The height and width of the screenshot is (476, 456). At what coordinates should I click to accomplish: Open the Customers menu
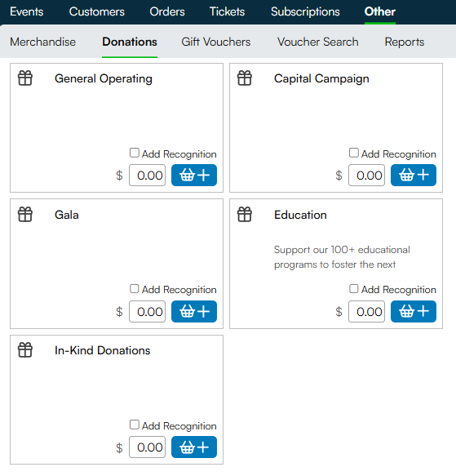97,12
